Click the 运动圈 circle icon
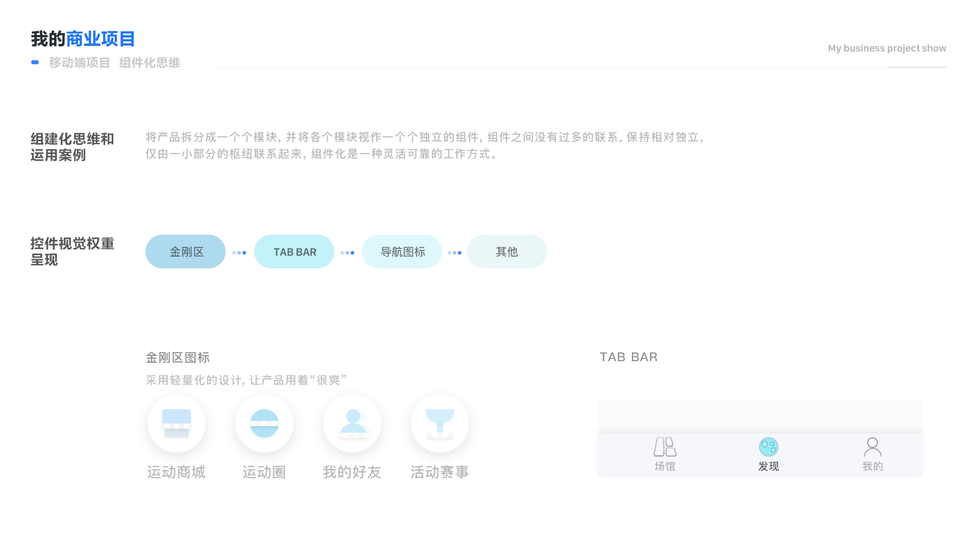Viewport: 980px width, 551px height. click(264, 423)
